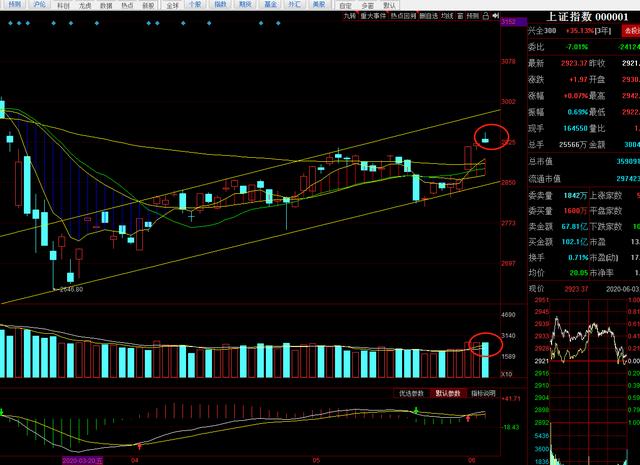Screen dimensions: 640x465
Task: Click the speaker icon beside the lock
Action: [x=496, y=16]
